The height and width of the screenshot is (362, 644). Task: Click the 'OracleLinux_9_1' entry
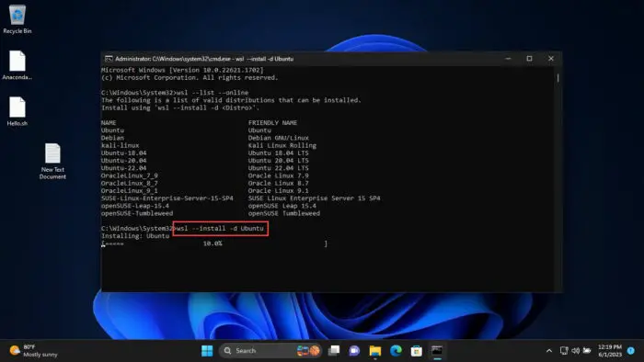pyautogui.click(x=130, y=190)
